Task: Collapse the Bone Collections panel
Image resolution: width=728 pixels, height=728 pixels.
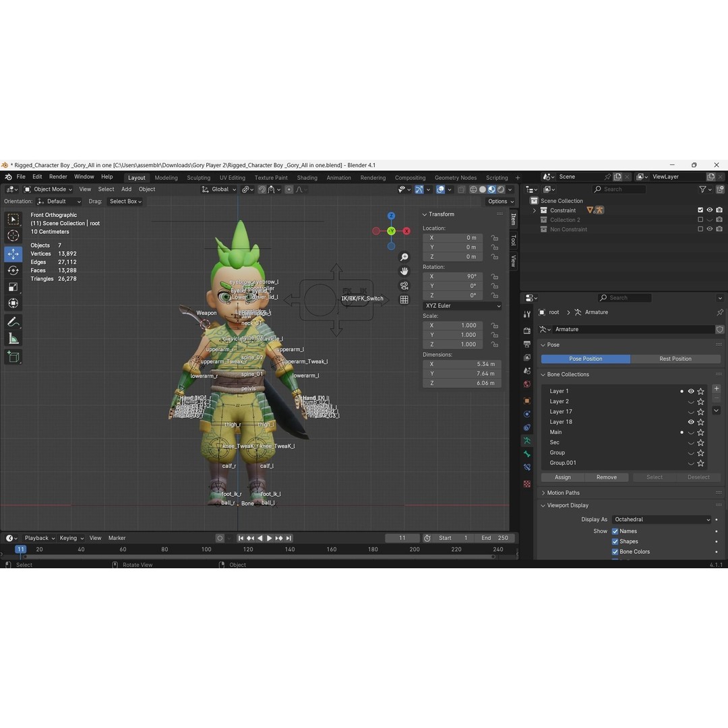Action: 568,375
